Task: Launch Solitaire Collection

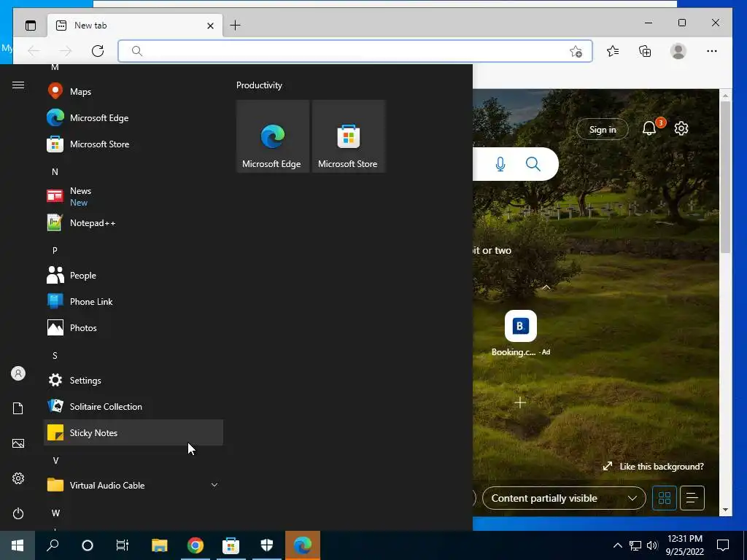Action: (x=133, y=406)
